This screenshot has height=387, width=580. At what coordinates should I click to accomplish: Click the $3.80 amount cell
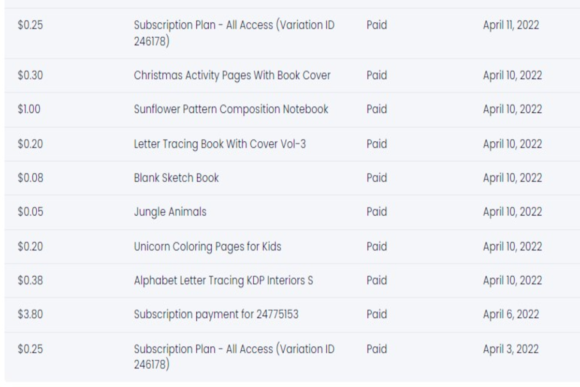tap(30, 314)
